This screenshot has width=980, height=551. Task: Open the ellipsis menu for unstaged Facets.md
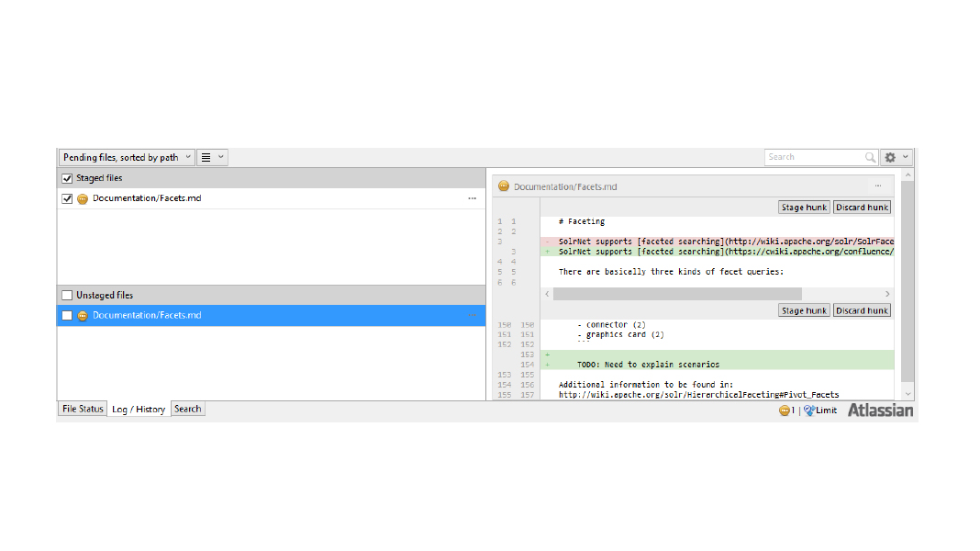tap(472, 315)
